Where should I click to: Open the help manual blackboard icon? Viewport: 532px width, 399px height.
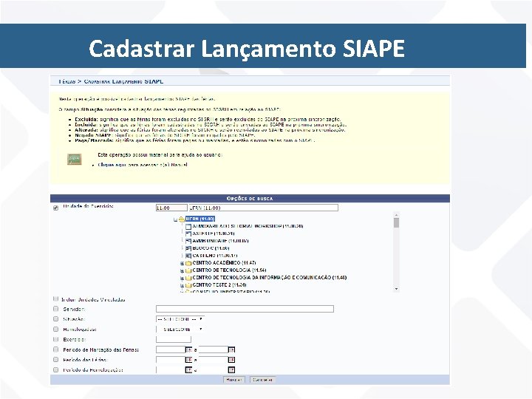[x=75, y=159]
